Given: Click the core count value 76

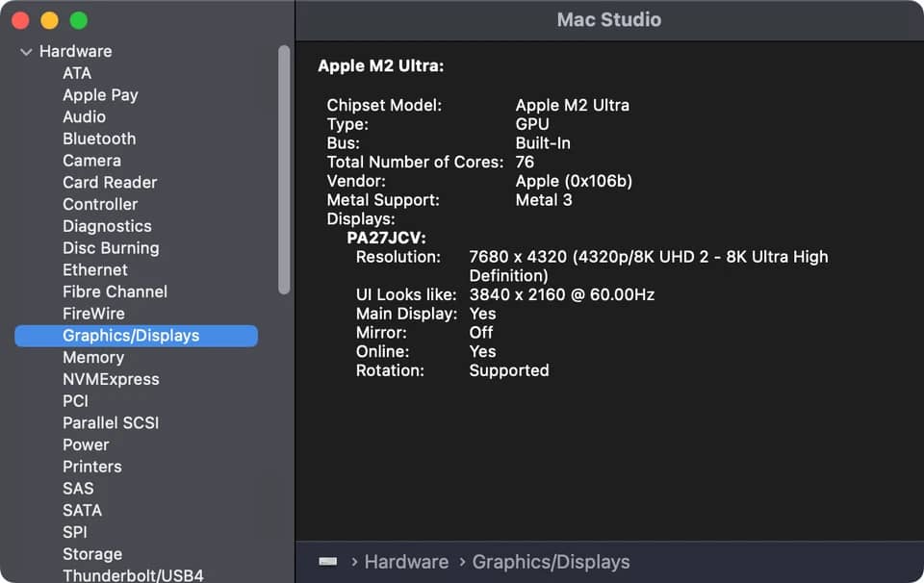Looking at the screenshot, I should click(x=525, y=162).
